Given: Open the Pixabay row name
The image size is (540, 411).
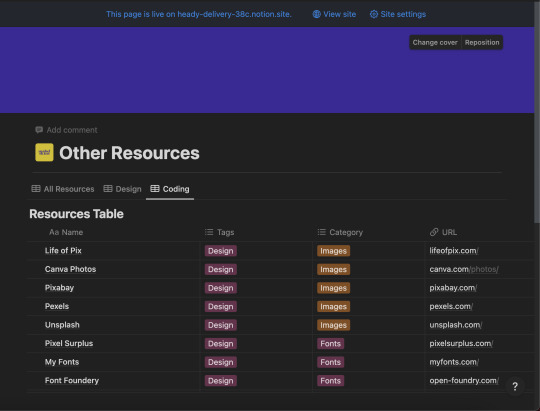Looking at the screenshot, I should coord(59,288).
